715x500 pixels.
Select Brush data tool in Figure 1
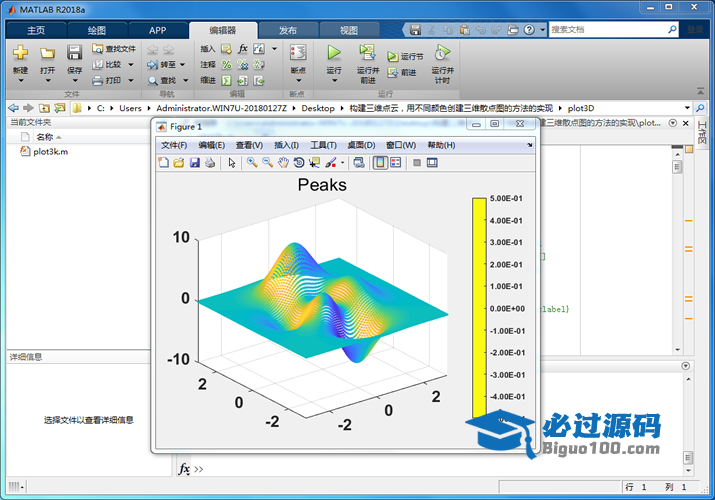click(331, 163)
